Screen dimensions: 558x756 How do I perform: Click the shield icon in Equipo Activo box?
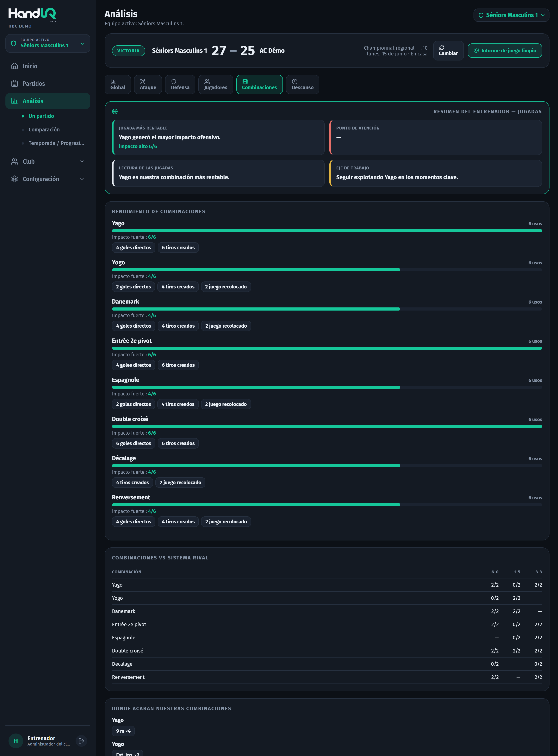(14, 43)
